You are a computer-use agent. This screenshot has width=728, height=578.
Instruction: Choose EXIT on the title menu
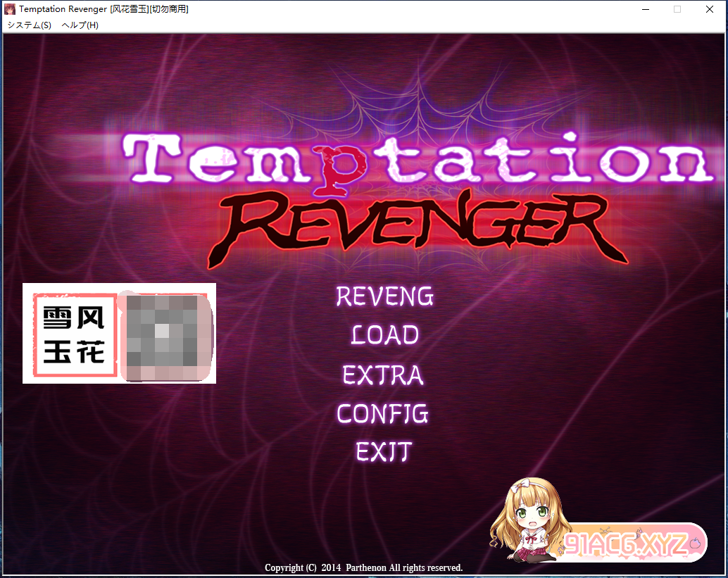click(384, 451)
